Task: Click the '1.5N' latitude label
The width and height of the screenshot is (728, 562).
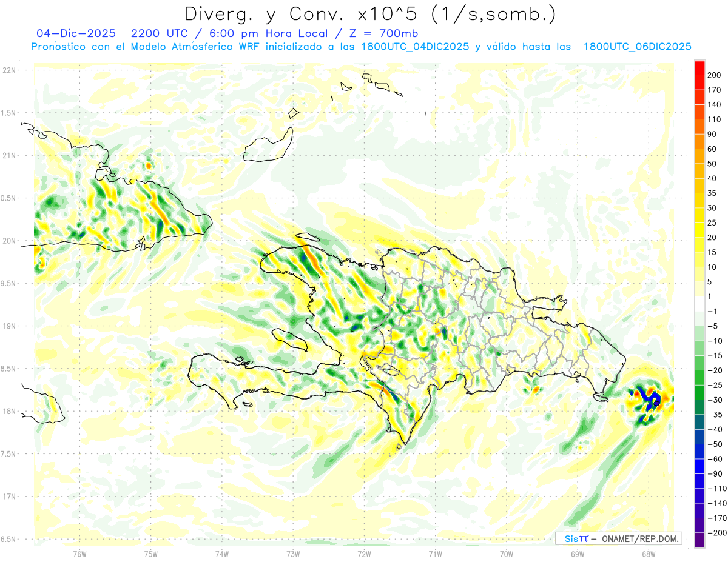Action: point(8,113)
